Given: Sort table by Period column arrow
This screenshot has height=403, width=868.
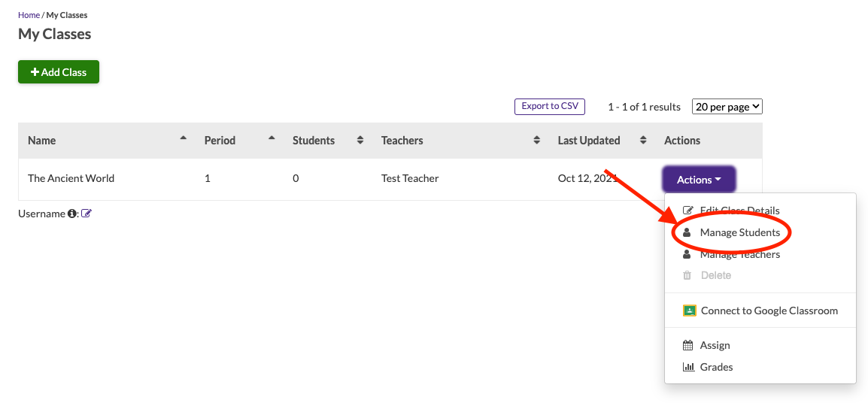Looking at the screenshot, I should pyautogui.click(x=272, y=139).
